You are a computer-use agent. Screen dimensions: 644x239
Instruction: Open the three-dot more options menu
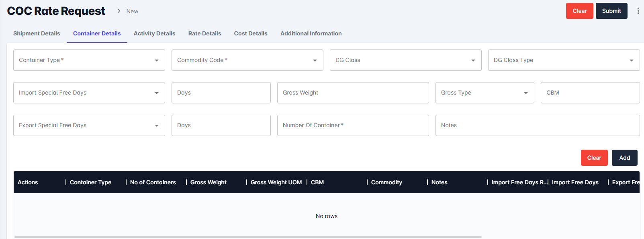pos(638,11)
